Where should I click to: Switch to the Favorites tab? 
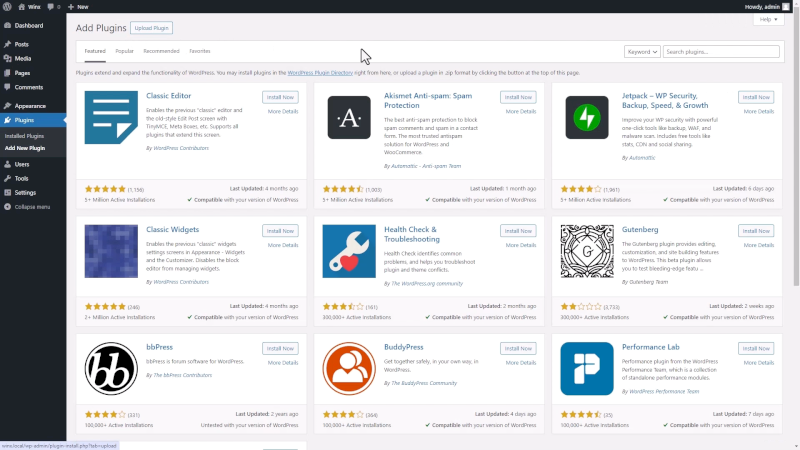pos(199,52)
